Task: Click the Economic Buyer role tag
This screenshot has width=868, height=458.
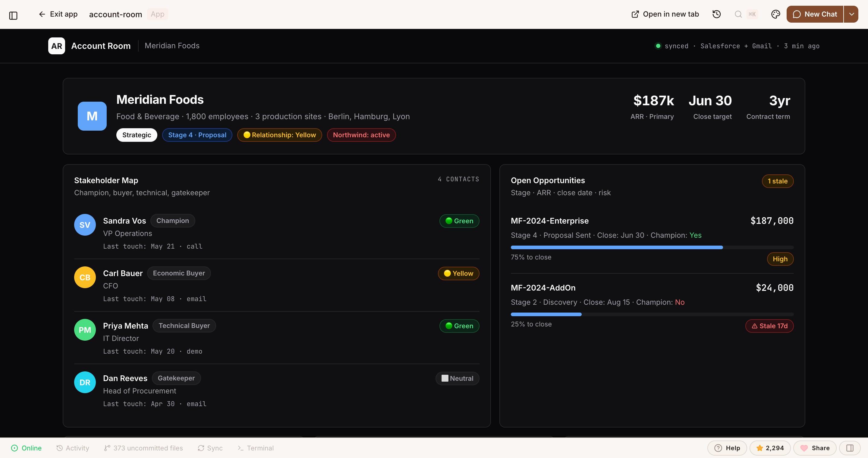Action: click(179, 273)
